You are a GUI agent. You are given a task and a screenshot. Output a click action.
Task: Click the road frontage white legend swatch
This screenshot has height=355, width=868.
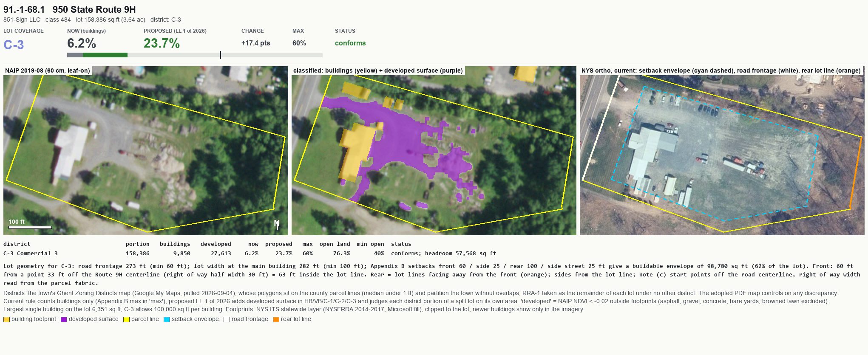coord(227,319)
